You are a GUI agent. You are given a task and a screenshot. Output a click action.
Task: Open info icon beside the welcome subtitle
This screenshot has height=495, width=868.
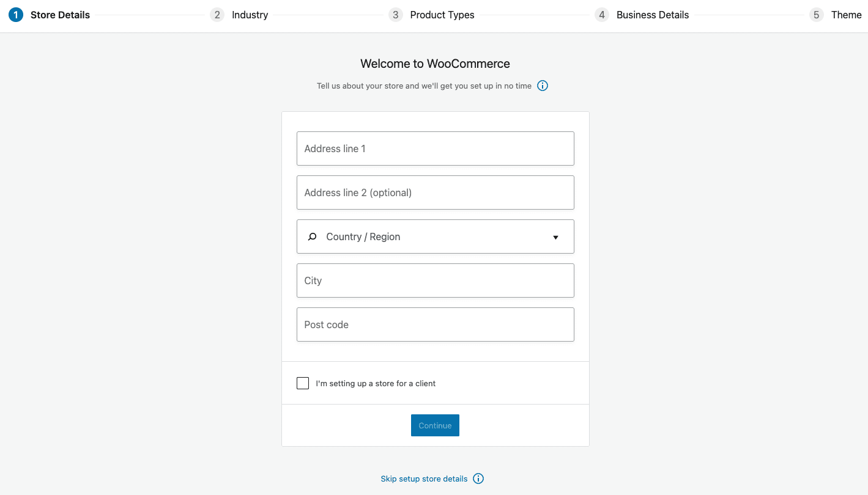543,86
